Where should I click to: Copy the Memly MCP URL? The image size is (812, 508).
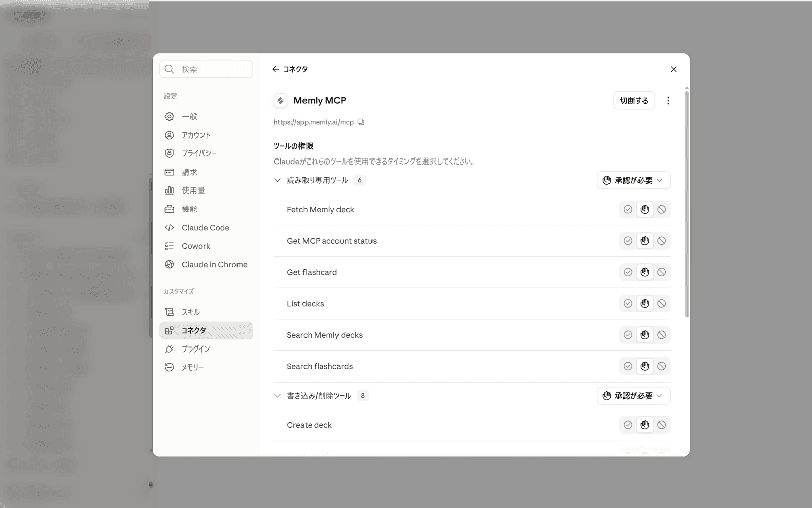[x=361, y=122]
